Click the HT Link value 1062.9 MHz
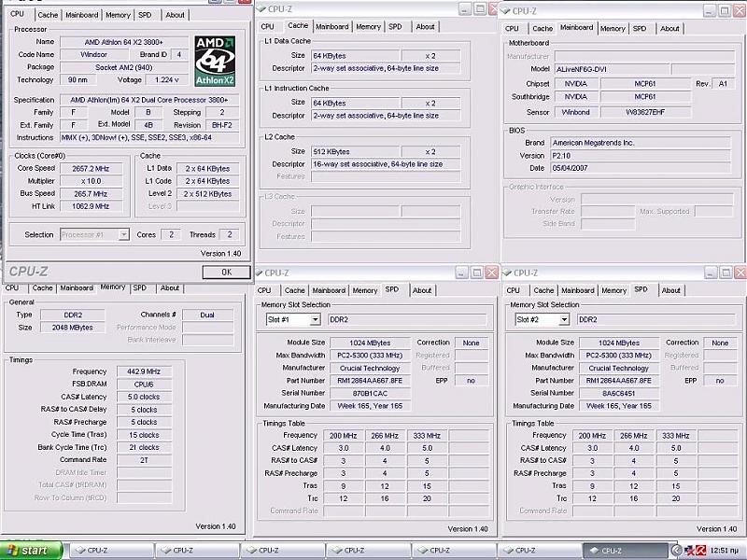This screenshot has height=560, width=747. (x=91, y=206)
